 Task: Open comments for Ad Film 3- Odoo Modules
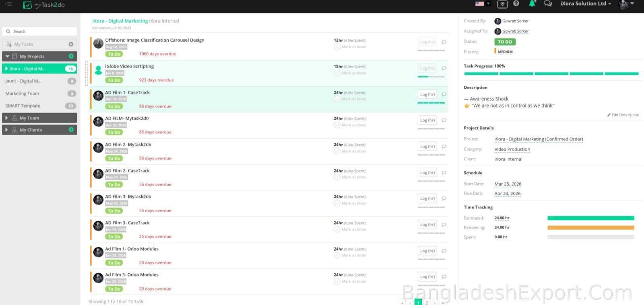(444, 276)
